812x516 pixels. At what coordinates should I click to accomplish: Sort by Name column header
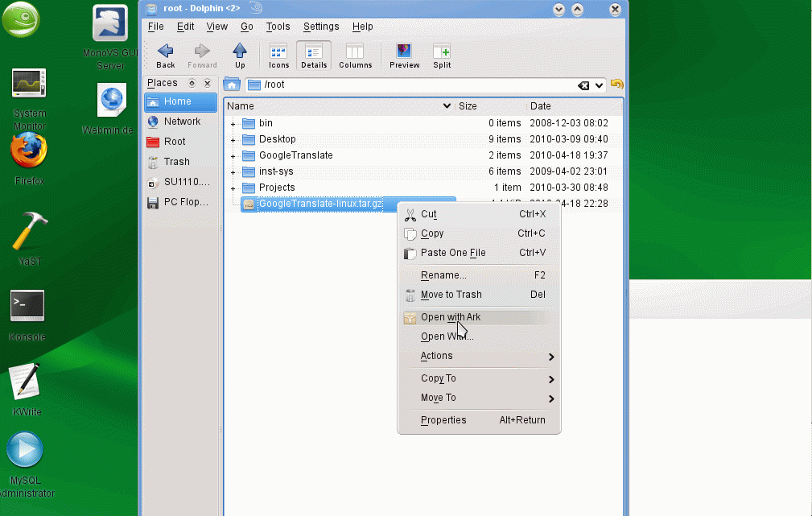coord(339,106)
